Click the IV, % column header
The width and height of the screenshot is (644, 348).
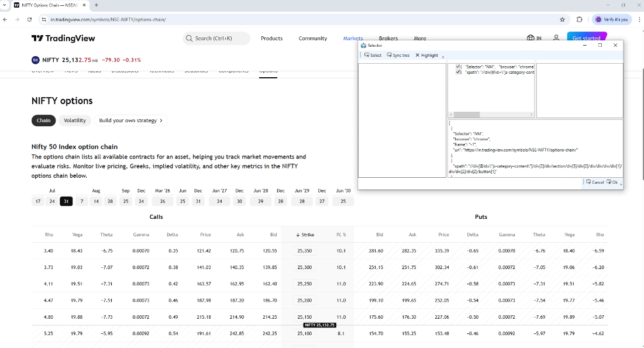click(342, 235)
